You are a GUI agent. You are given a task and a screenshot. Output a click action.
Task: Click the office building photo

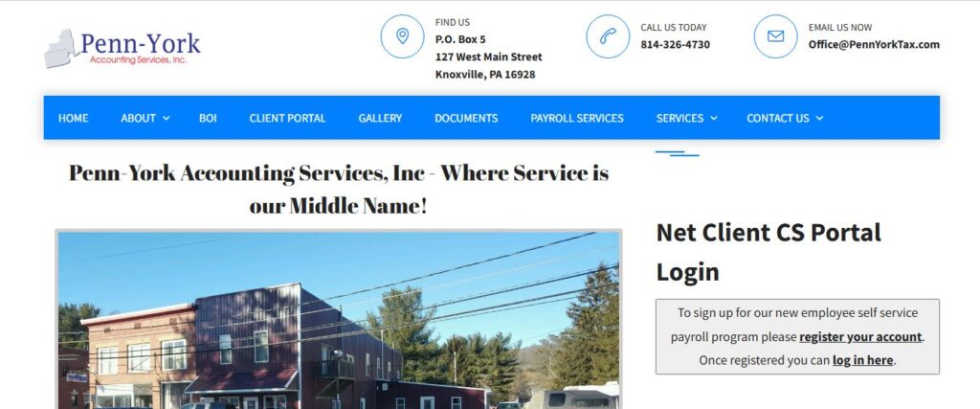tap(339, 320)
